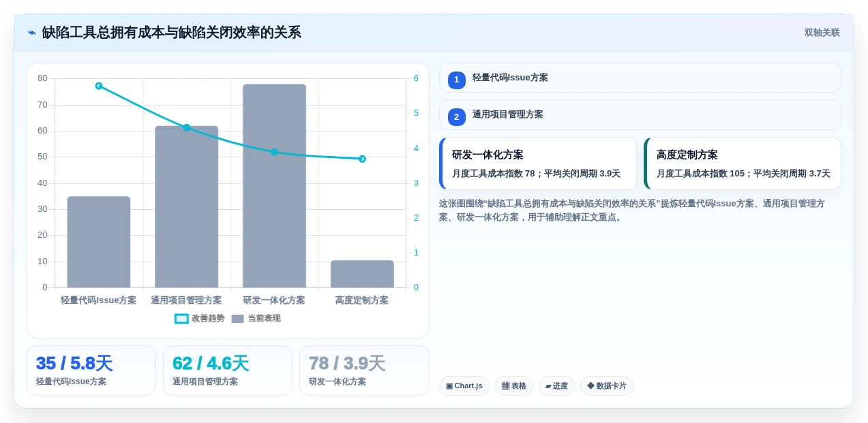Click the line point on 通用项目管理方案
868x423 pixels.
pos(186,127)
